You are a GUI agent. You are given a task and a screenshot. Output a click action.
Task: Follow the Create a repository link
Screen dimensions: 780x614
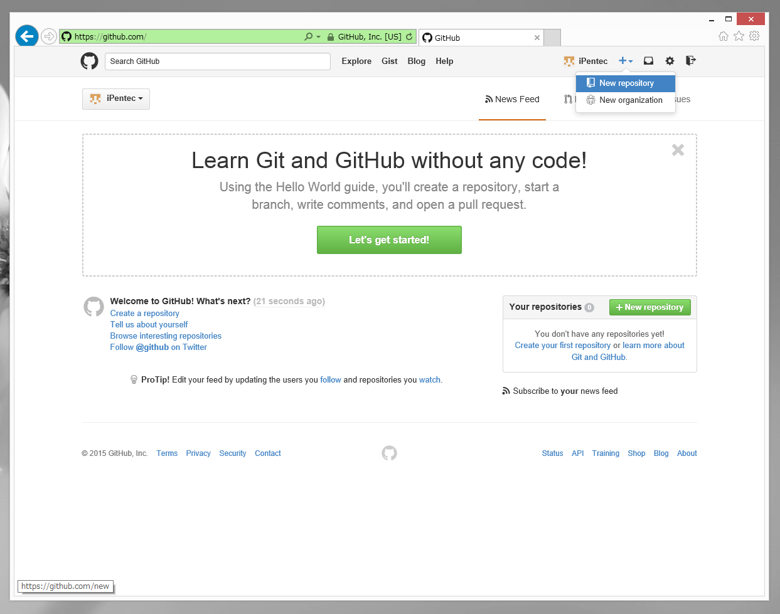(x=144, y=313)
